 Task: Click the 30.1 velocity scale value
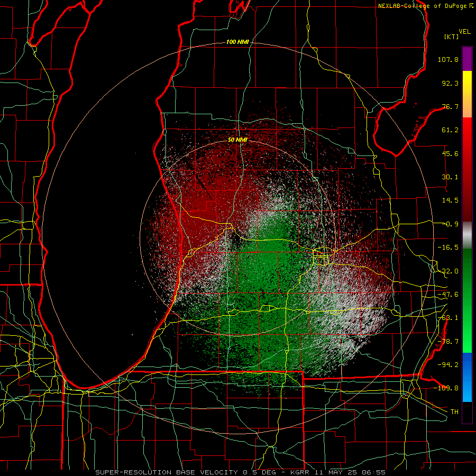450,177
